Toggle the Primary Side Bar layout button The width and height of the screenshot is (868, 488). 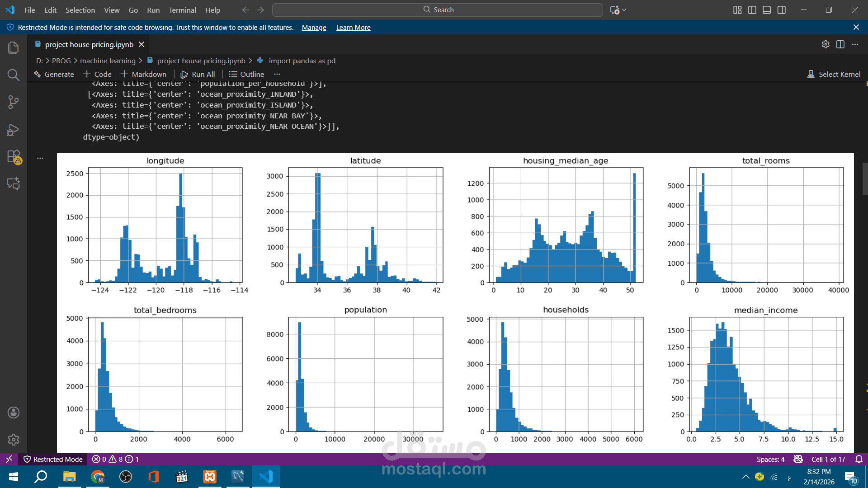pos(752,10)
